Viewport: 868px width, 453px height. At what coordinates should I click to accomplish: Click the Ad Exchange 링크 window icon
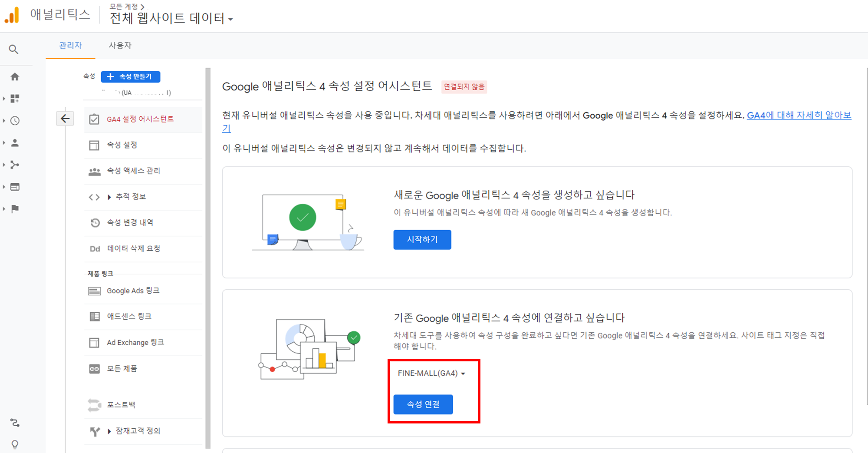click(94, 343)
